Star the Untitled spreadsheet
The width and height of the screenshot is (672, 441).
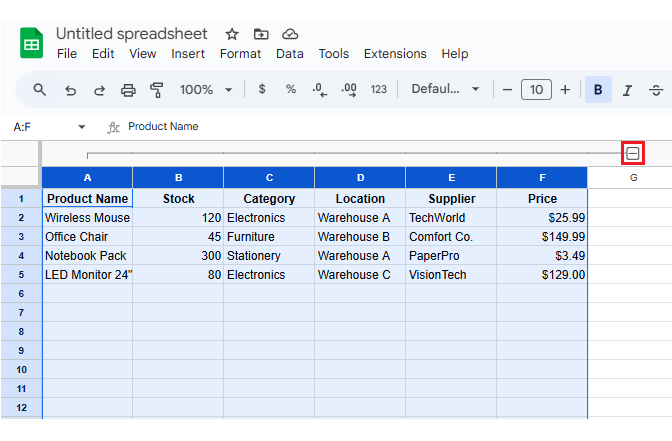[x=232, y=34]
